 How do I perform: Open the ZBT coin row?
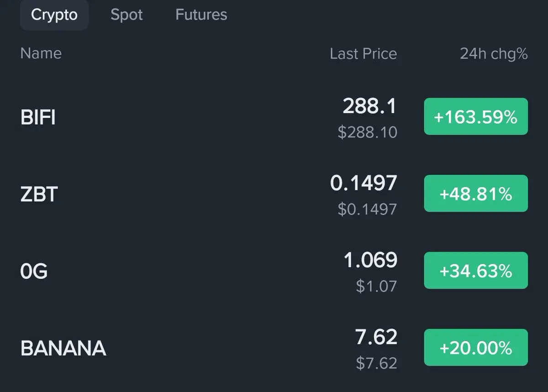[39, 194]
